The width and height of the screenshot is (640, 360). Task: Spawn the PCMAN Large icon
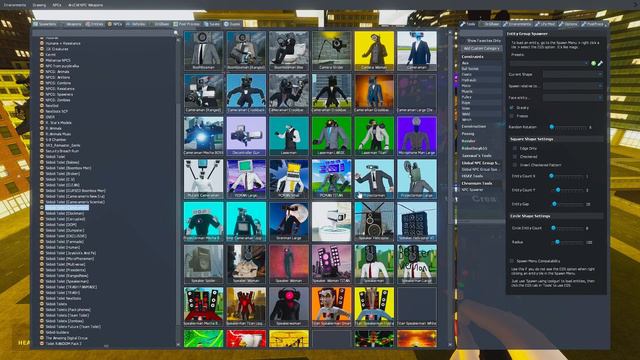(246, 179)
